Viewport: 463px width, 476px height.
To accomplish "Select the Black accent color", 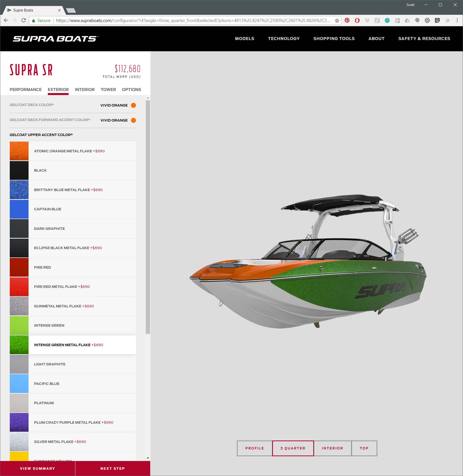I will tap(73, 170).
